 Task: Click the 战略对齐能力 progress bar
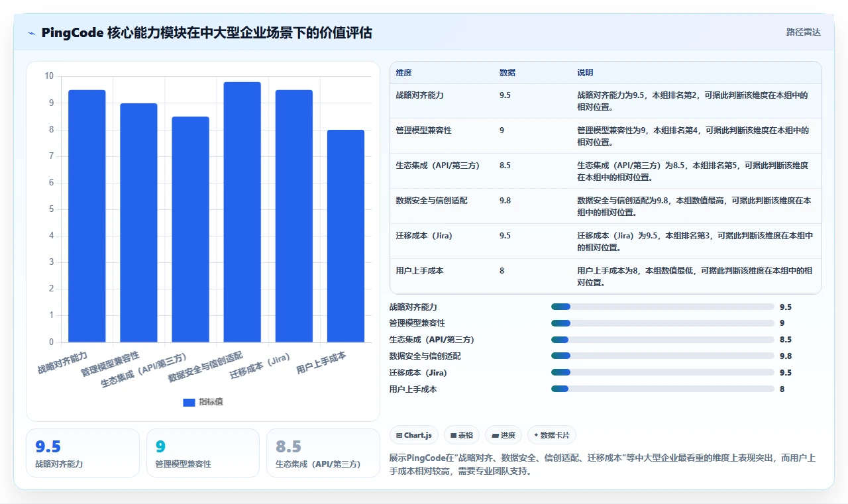pos(662,307)
